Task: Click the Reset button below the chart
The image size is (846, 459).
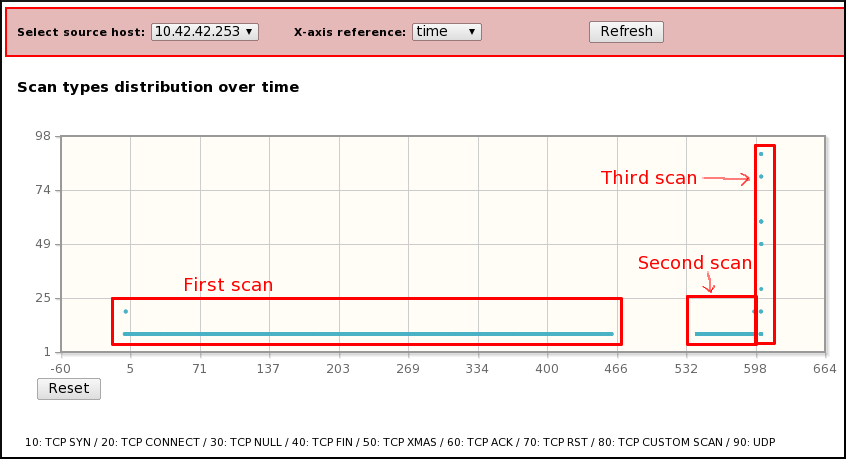Action: [x=69, y=388]
